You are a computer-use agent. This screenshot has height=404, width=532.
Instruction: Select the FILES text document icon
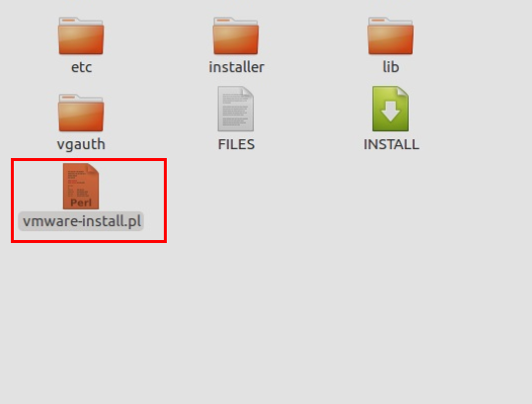pyautogui.click(x=236, y=109)
